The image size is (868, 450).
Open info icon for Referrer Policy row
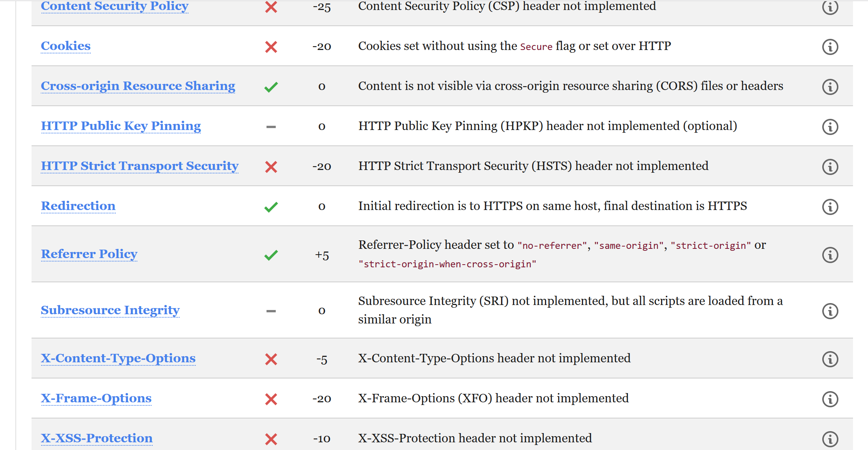click(x=830, y=255)
